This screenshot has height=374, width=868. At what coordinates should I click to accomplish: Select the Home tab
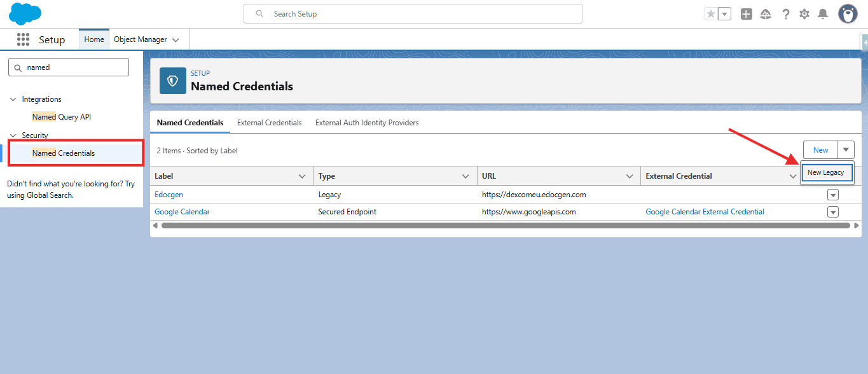pyautogui.click(x=94, y=39)
